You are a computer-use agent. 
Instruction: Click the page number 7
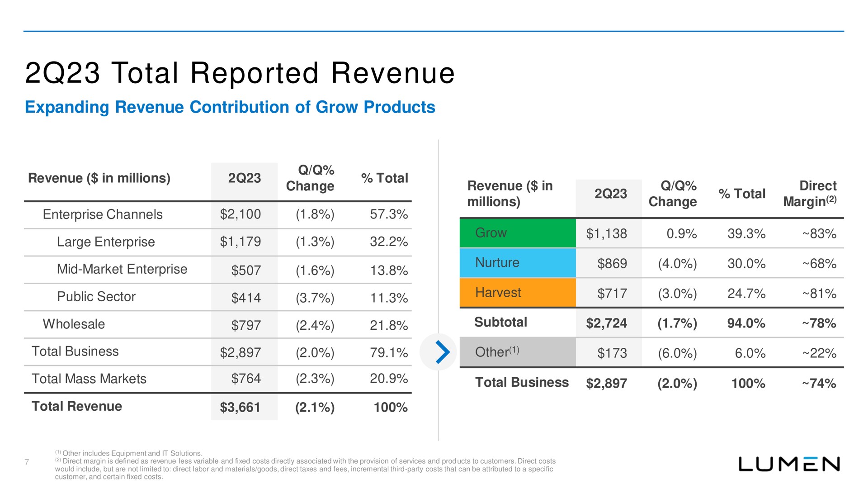click(27, 462)
